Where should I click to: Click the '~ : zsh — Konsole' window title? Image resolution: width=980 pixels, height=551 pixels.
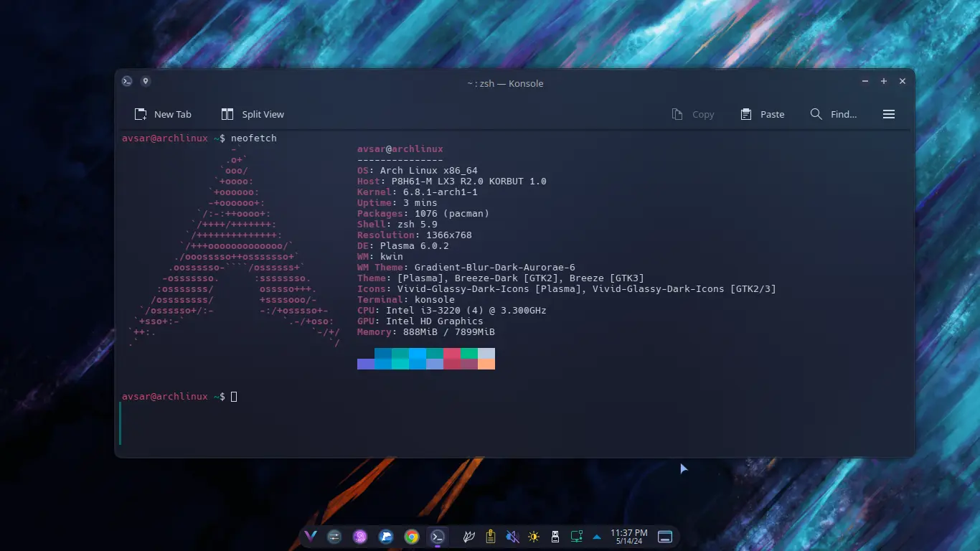[x=505, y=83]
